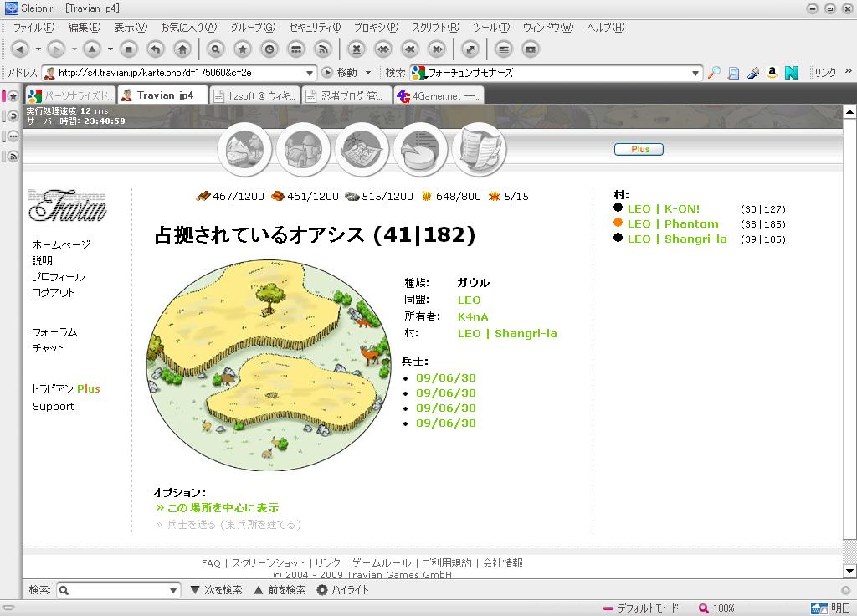
Task: Open the 移動 button dropdown arrow
Action: coord(368,73)
